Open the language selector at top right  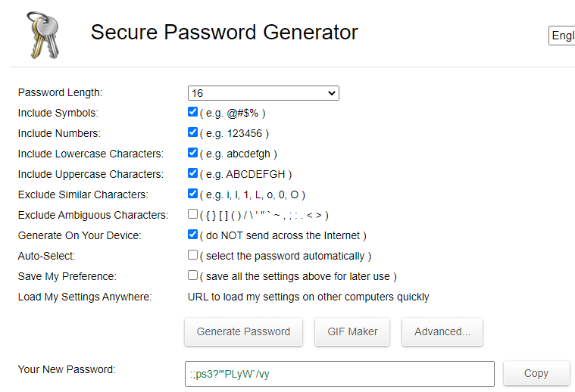pos(561,36)
